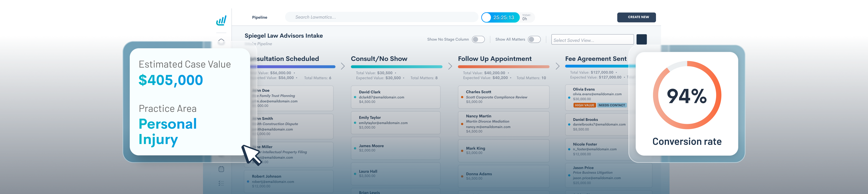Viewport: 868px width, 194px height.
Task: Click status dot on Nancy Martin card
Action: pos(462,124)
